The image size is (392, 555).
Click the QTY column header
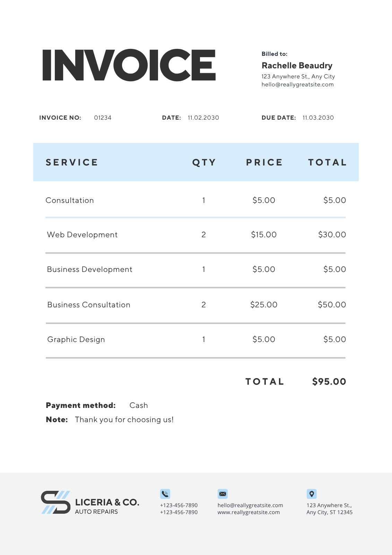(204, 162)
